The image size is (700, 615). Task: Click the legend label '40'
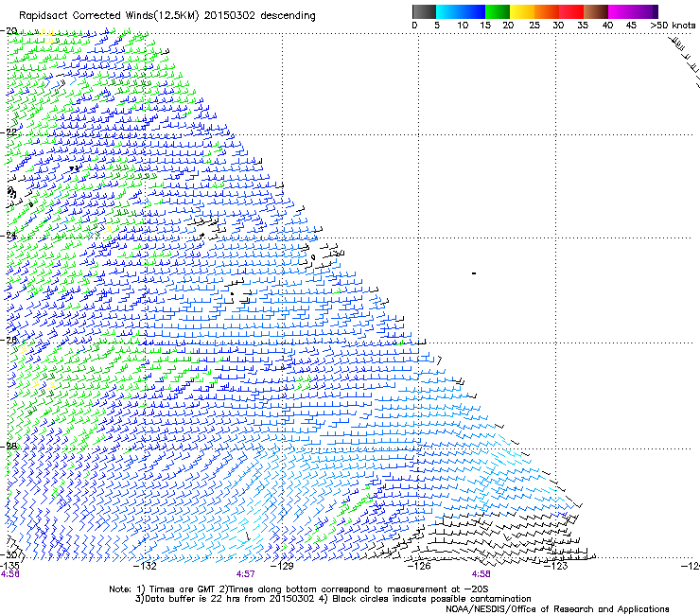coord(607,26)
